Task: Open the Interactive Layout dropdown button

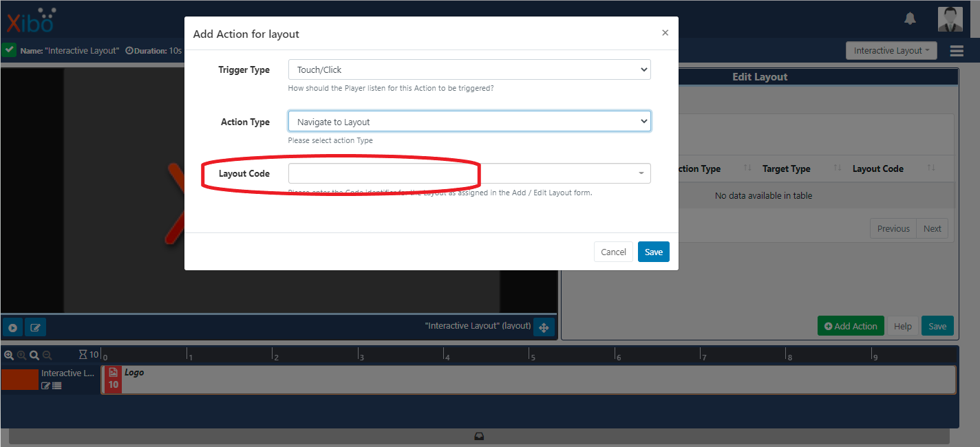Action: (x=891, y=51)
